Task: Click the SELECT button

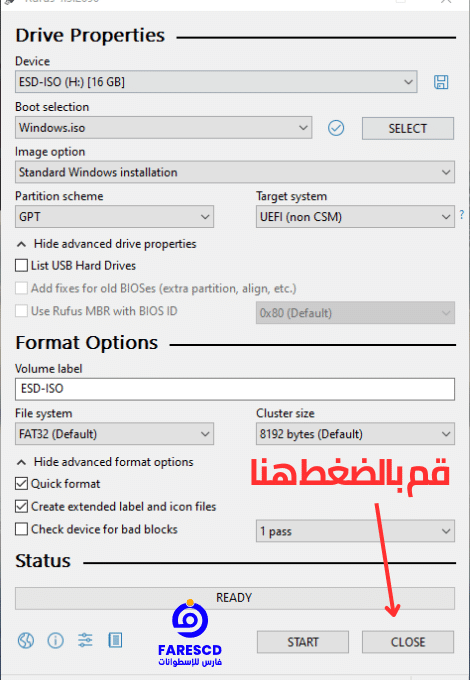Action: click(x=408, y=128)
